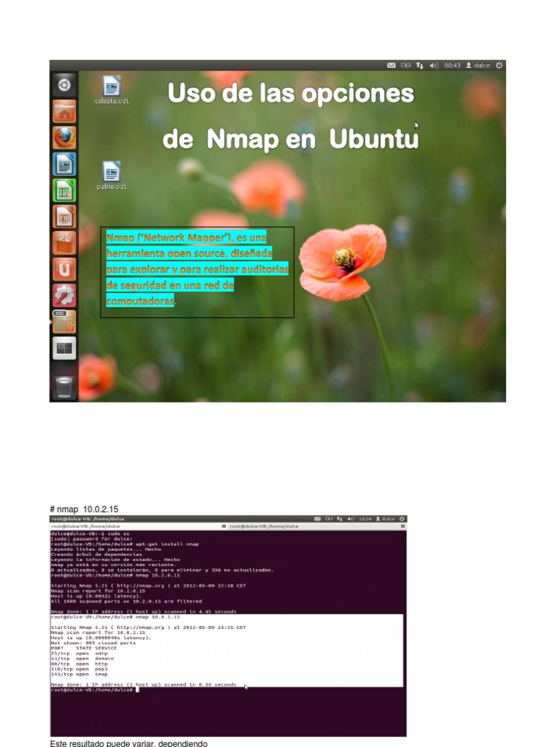This screenshot has height=747, width=560.
Task: Select the celeste.odt desktop file
Action: coord(112,90)
